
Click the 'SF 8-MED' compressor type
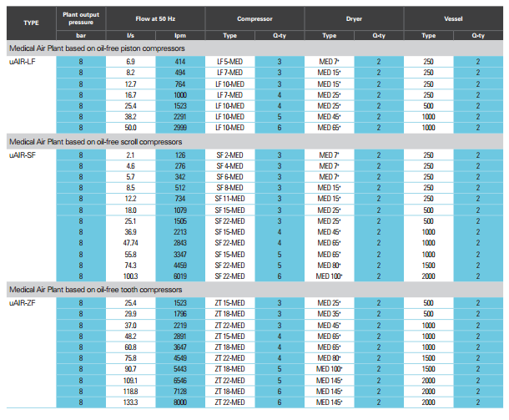[x=229, y=188]
